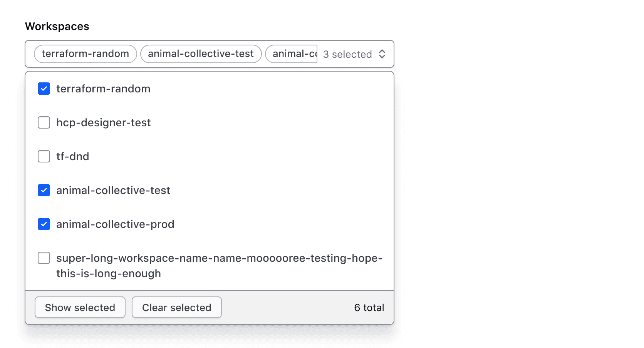Click the truncated animal-collective tag pill

pos(291,54)
